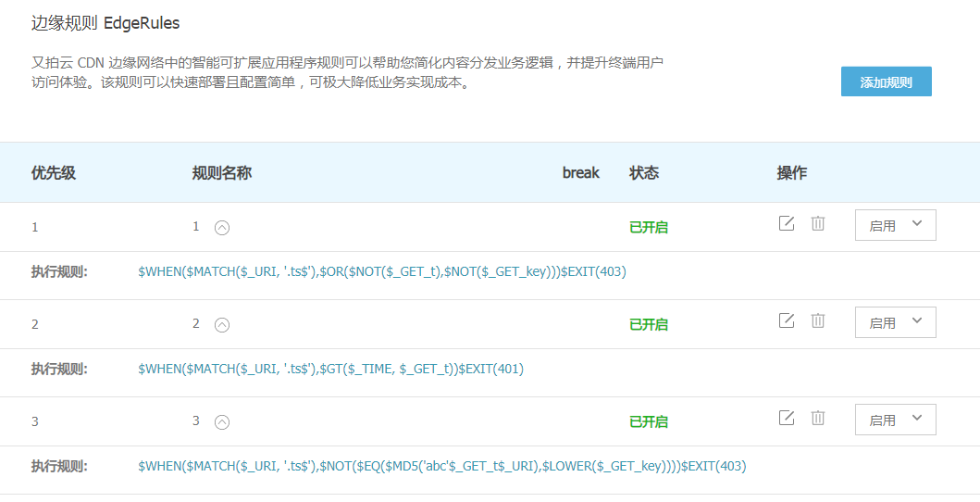This screenshot has width=980, height=502.
Task: Edit rule 1 with the pencil icon
Action: pyautogui.click(x=787, y=223)
